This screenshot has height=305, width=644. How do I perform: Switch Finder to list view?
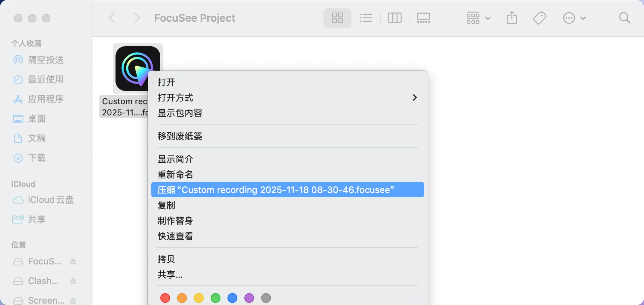click(x=366, y=18)
